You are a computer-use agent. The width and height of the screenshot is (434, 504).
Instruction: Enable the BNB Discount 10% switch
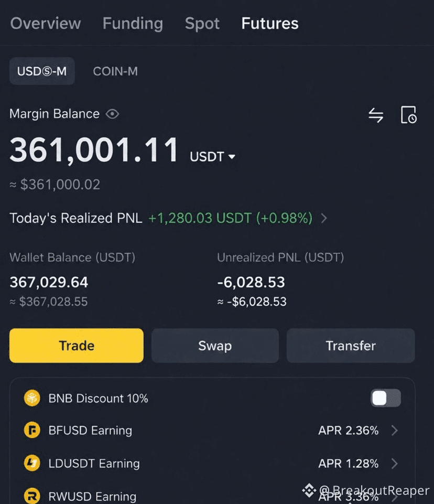pos(385,398)
